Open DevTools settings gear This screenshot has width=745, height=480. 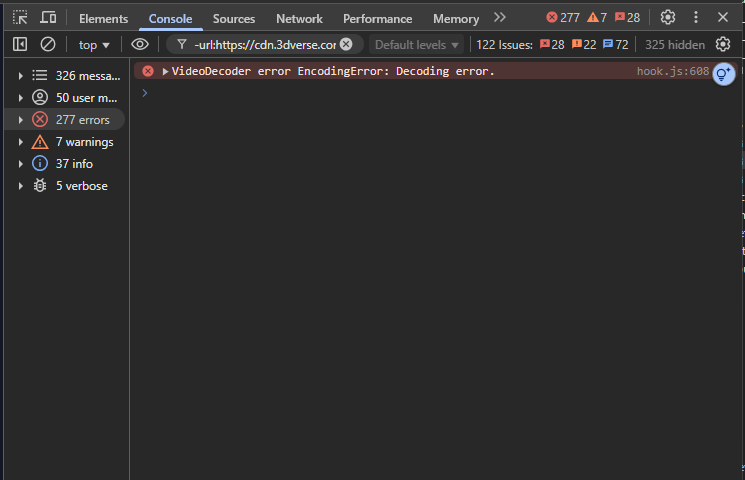coord(668,17)
